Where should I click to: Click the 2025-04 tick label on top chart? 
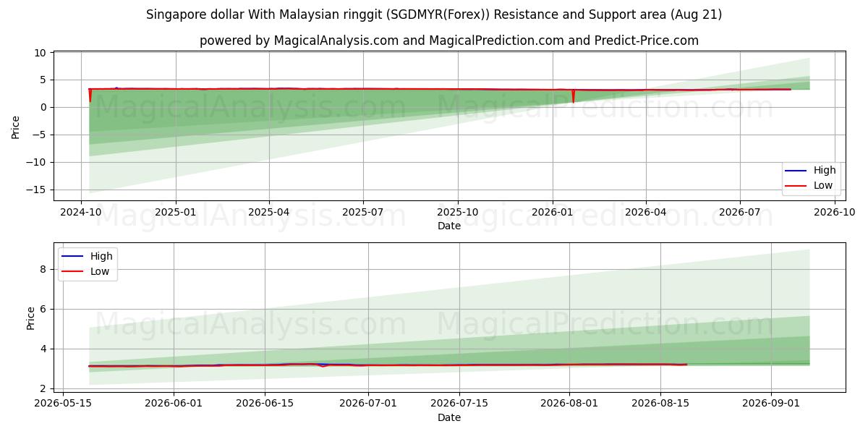click(269, 212)
